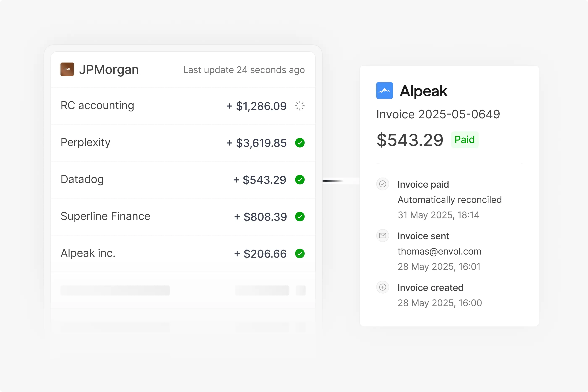The width and height of the screenshot is (588, 392).
Task: Click the loading spinner beside RC accounting
Action: click(x=300, y=106)
